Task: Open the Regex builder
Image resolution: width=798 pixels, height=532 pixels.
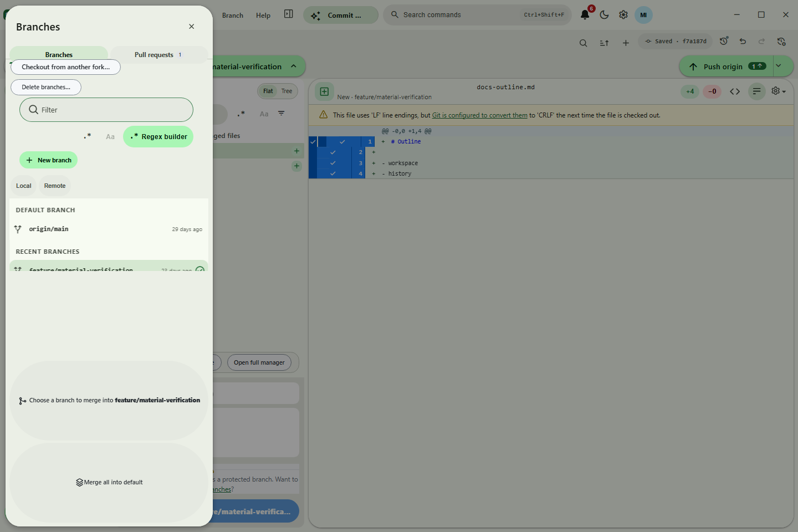Action: 158,136
